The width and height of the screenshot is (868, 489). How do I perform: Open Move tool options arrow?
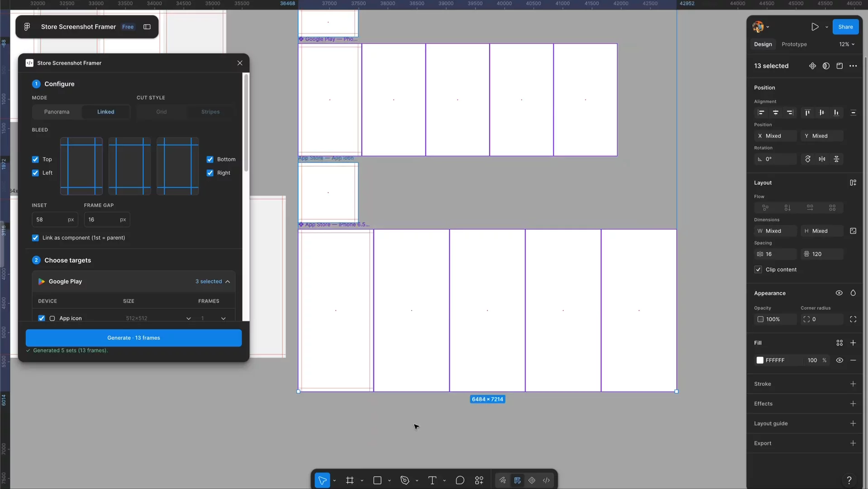click(x=334, y=480)
